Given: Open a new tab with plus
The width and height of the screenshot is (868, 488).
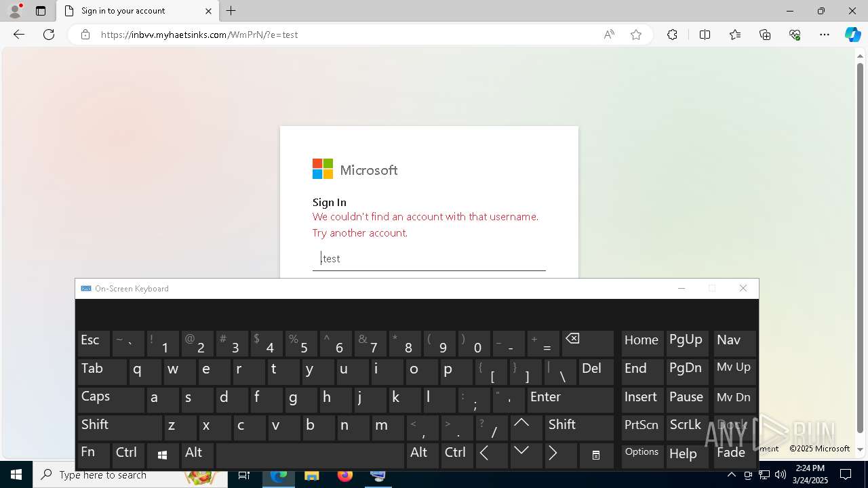Looking at the screenshot, I should [231, 11].
